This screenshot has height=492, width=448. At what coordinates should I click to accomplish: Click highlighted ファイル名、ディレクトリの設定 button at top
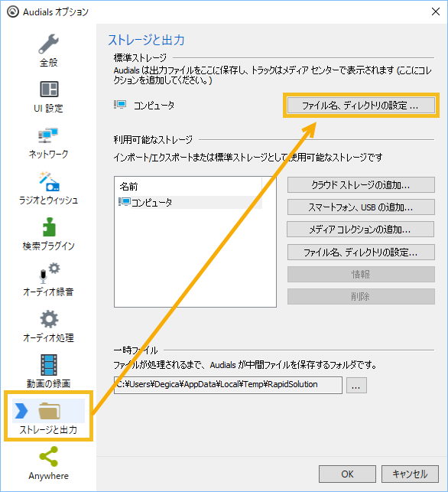coord(361,106)
